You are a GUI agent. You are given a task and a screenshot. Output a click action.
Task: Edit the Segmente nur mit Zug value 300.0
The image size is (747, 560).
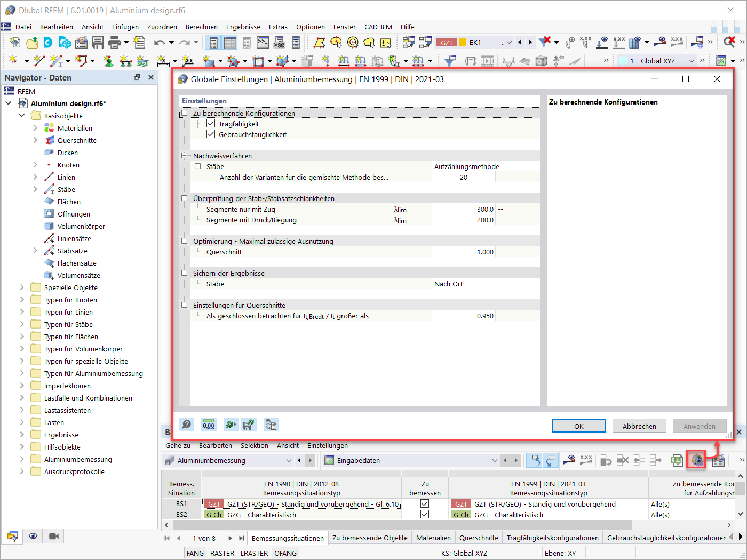click(463, 209)
